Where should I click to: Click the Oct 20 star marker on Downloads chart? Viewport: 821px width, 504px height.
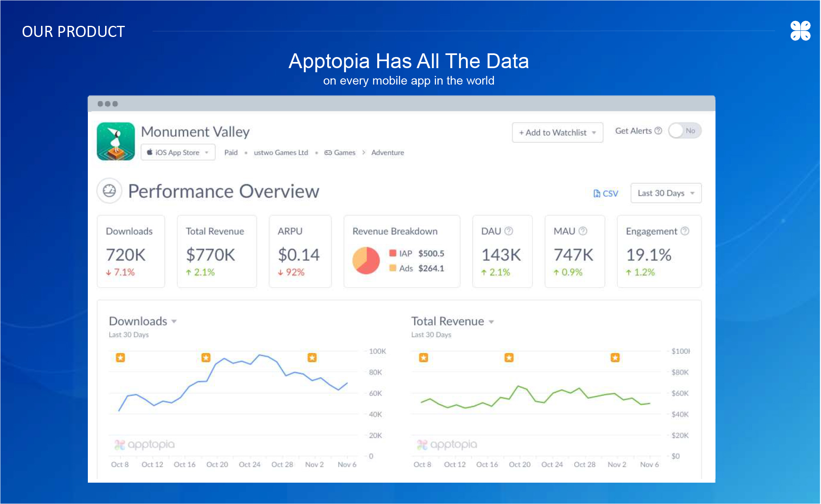[206, 358]
